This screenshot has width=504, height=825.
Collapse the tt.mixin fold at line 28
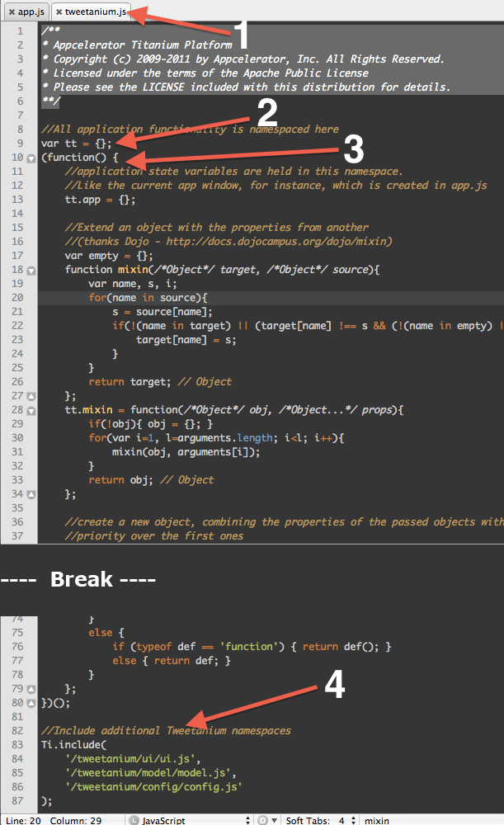coord(31,411)
